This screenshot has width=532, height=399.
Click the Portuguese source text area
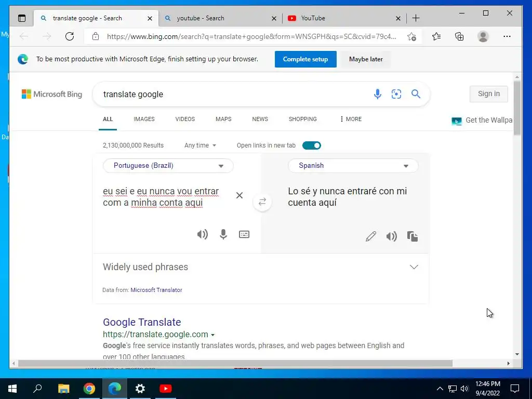(x=161, y=197)
